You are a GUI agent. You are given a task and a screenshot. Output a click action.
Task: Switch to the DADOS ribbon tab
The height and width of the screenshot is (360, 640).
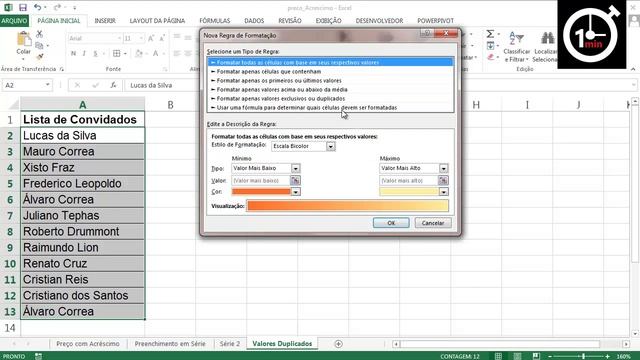point(254,20)
